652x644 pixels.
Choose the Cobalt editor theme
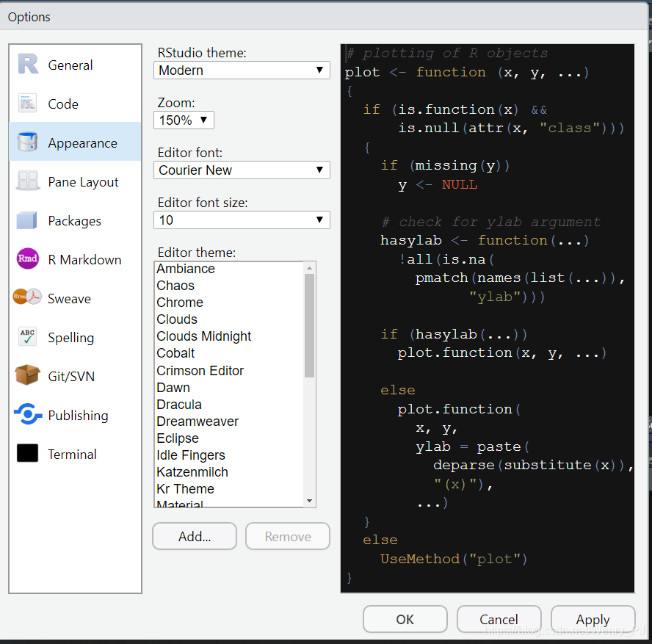[229, 353]
